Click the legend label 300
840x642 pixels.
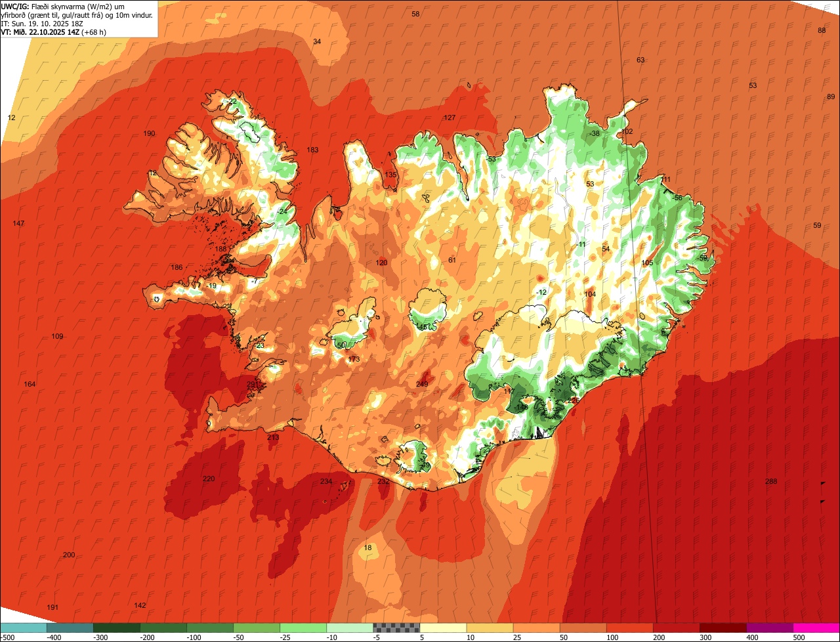click(705, 637)
